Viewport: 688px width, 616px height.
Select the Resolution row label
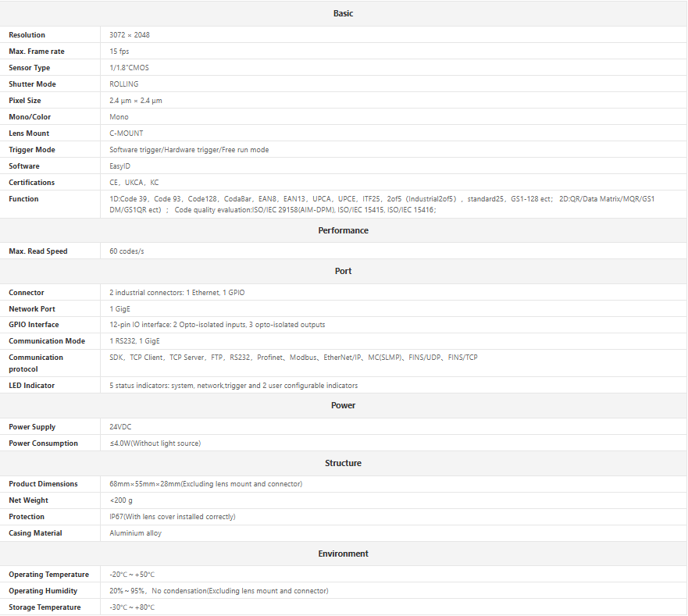(x=27, y=35)
